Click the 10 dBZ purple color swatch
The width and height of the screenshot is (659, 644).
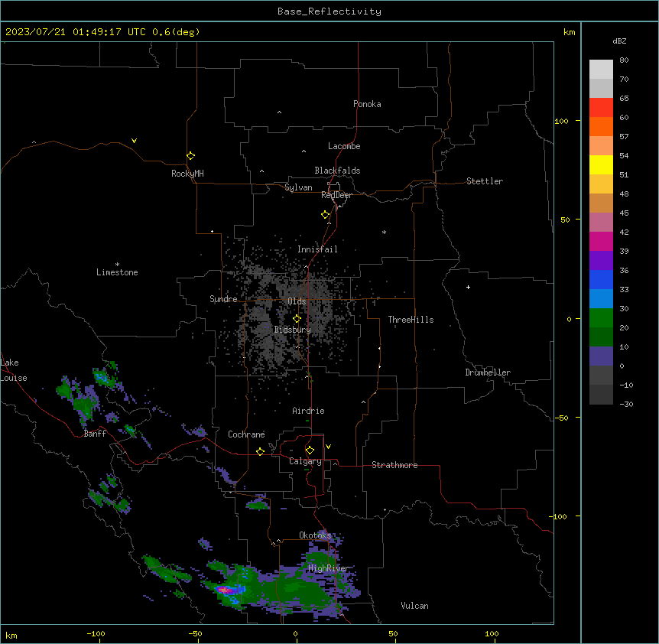(601, 356)
